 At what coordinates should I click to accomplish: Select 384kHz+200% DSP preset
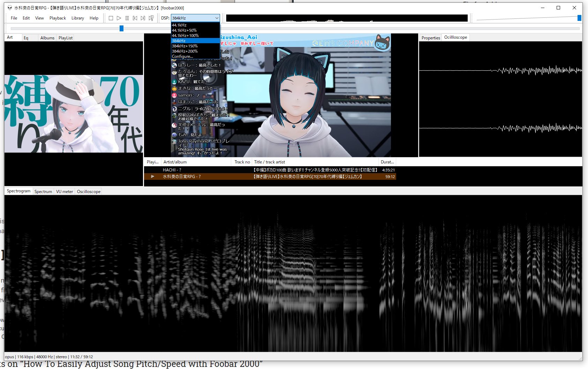(x=195, y=51)
